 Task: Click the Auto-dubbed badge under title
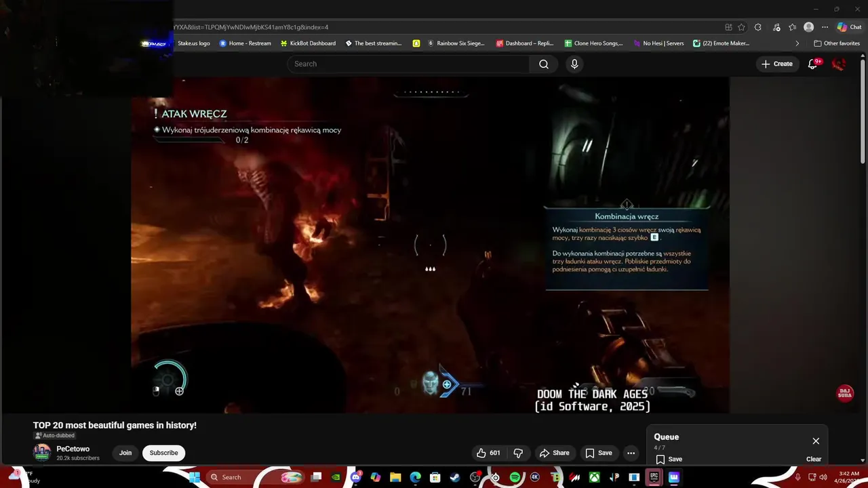click(x=54, y=436)
